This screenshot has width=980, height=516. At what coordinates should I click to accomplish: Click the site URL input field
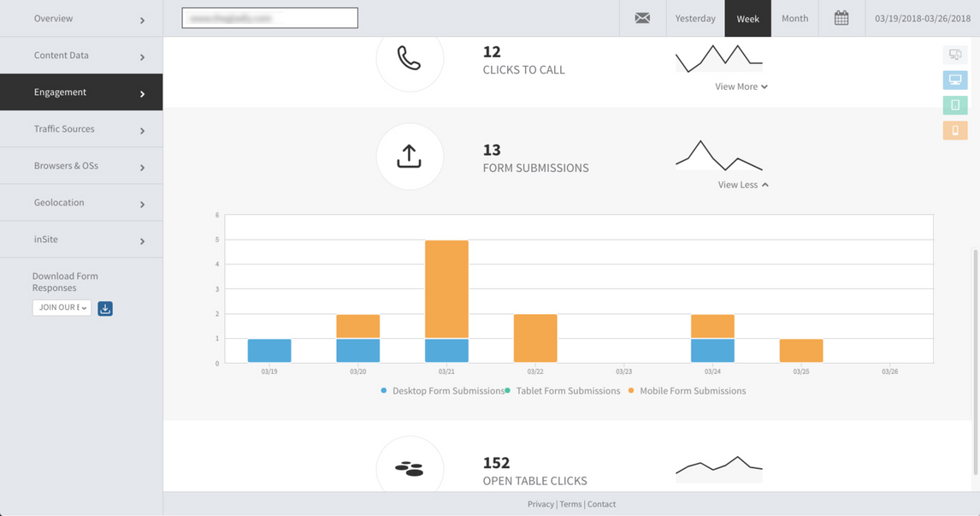pos(269,18)
